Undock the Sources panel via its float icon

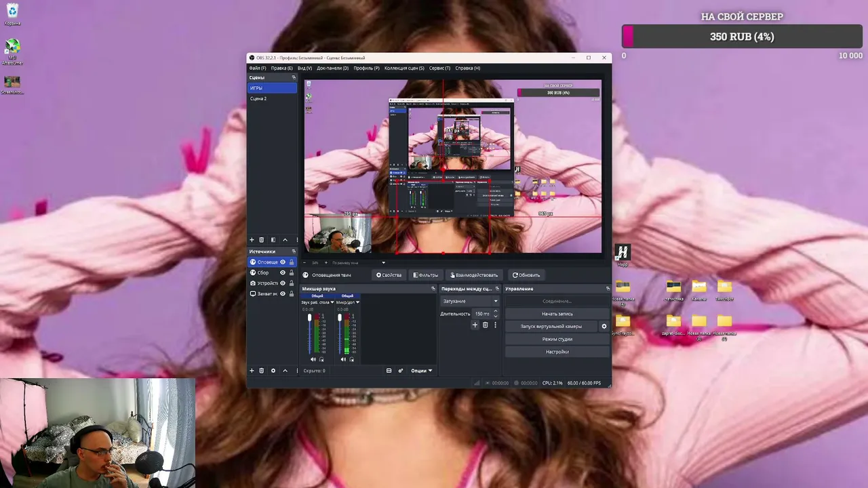294,251
